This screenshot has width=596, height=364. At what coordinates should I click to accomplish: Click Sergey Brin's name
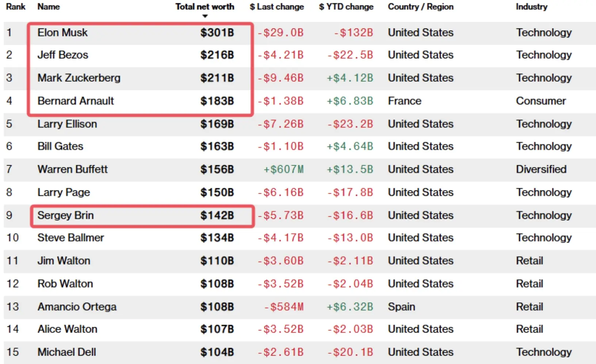pyautogui.click(x=66, y=215)
